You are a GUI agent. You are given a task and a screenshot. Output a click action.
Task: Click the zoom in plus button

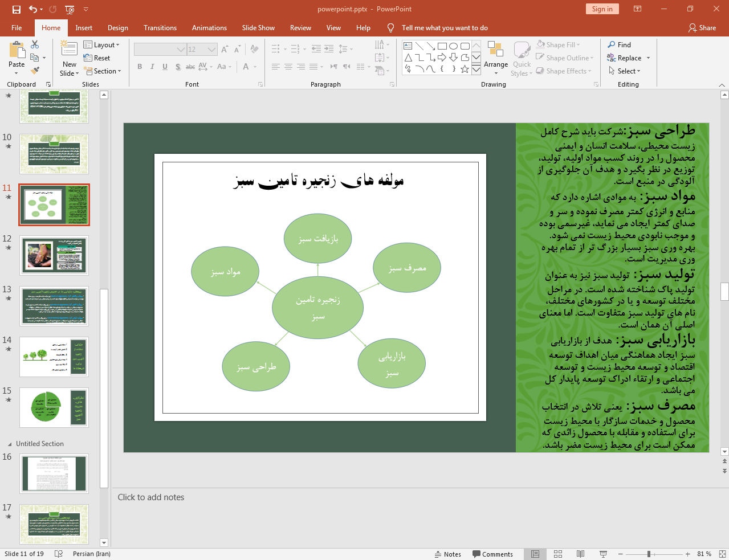tap(687, 554)
